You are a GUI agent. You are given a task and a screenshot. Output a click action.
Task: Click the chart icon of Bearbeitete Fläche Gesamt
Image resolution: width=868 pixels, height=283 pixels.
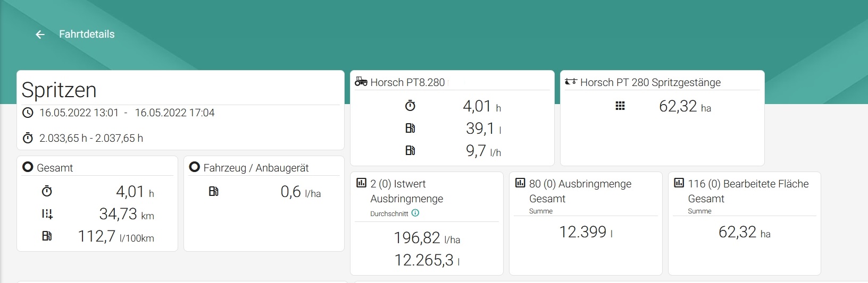coord(679,183)
